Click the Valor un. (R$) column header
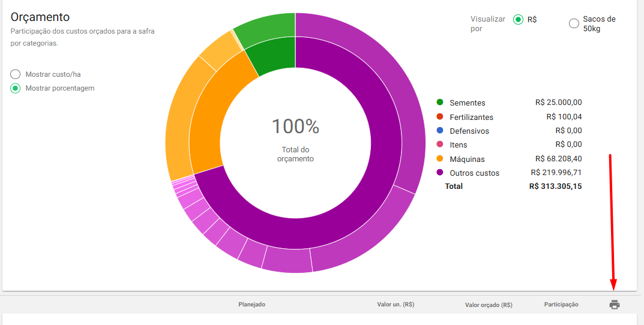 tap(396, 305)
